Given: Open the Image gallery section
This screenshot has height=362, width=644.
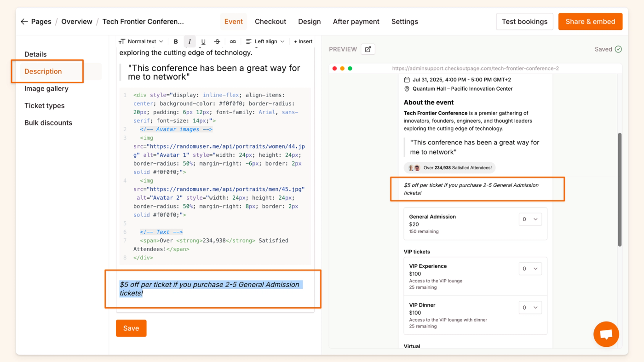Looking at the screenshot, I should pyautogui.click(x=46, y=88).
